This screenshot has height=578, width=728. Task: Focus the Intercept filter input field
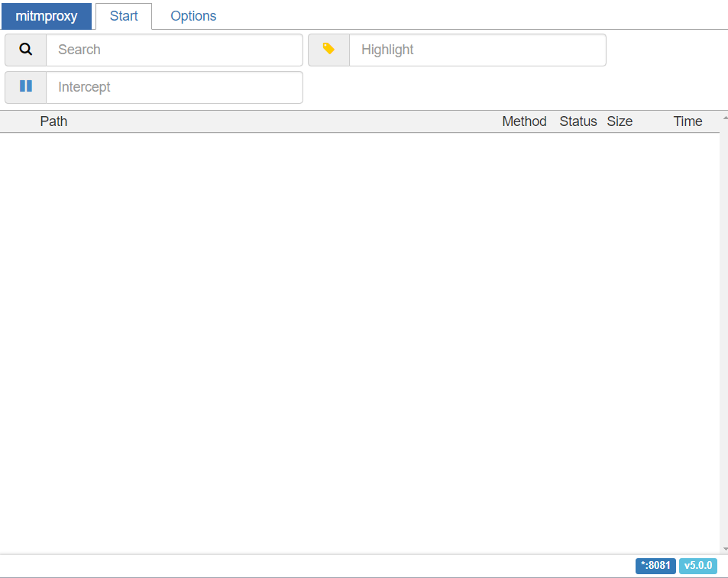(175, 87)
